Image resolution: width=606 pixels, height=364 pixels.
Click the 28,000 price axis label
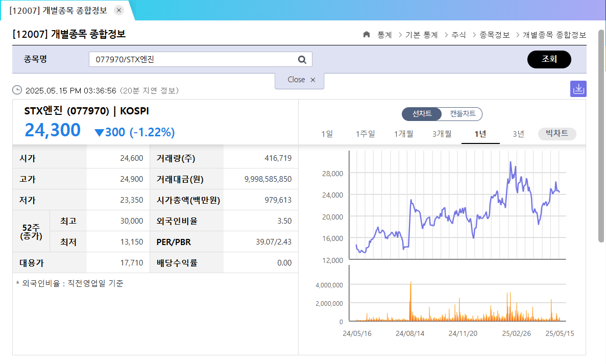pyautogui.click(x=332, y=174)
